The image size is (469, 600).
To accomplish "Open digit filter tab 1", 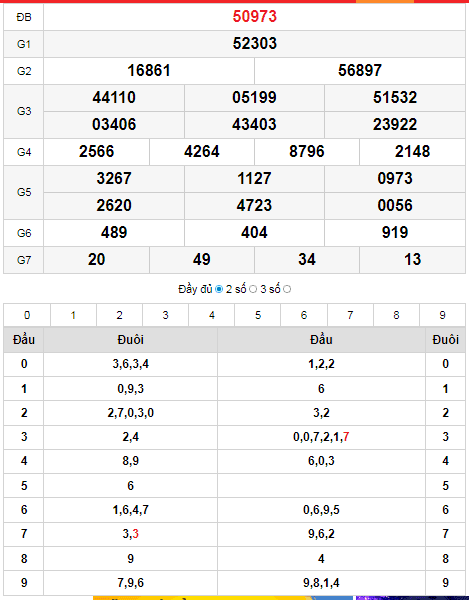I will coord(73,315).
